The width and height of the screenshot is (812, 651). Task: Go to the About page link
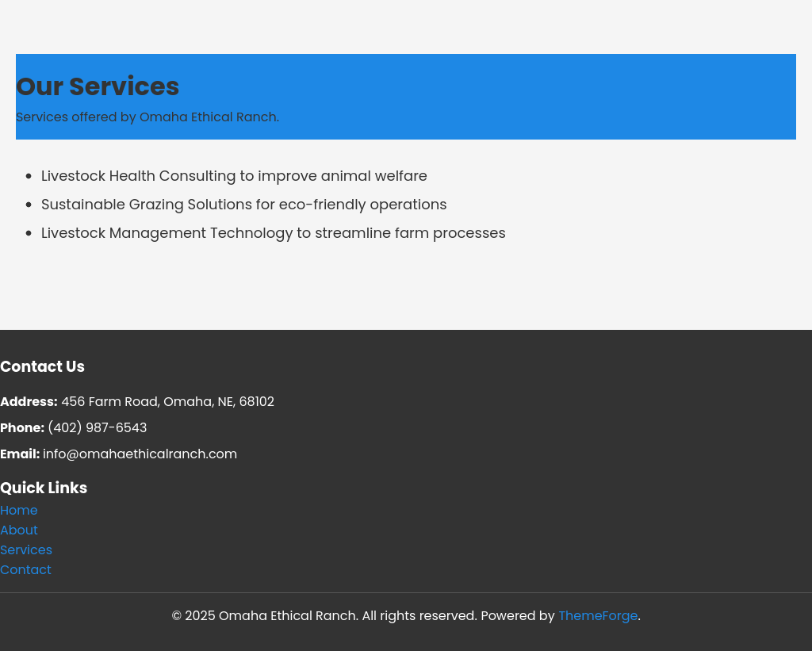click(19, 530)
